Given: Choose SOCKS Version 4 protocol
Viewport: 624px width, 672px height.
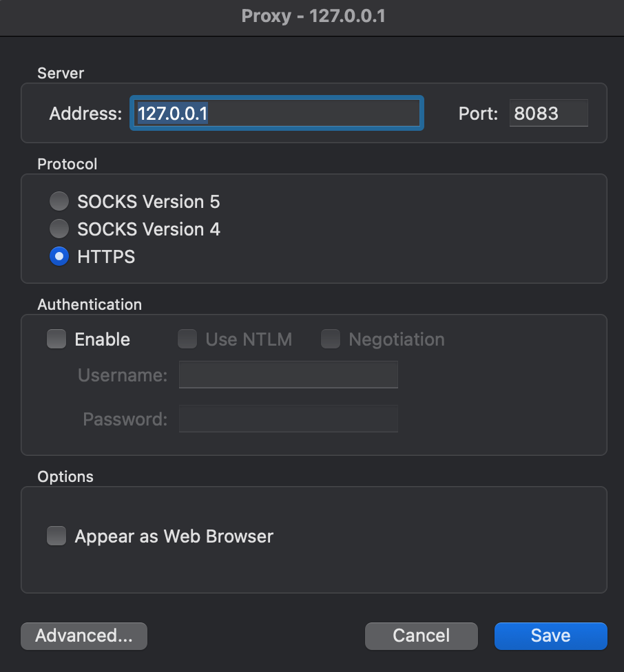Looking at the screenshot, I should coord(60,229).
